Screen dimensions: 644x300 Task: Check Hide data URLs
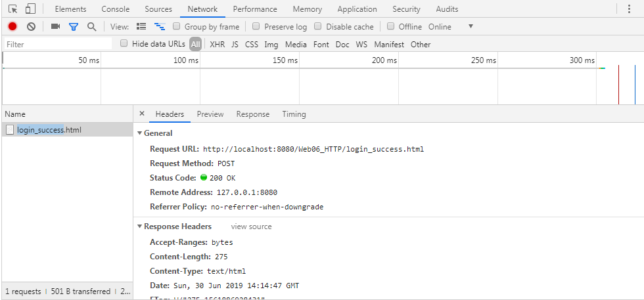pos(124,43)
